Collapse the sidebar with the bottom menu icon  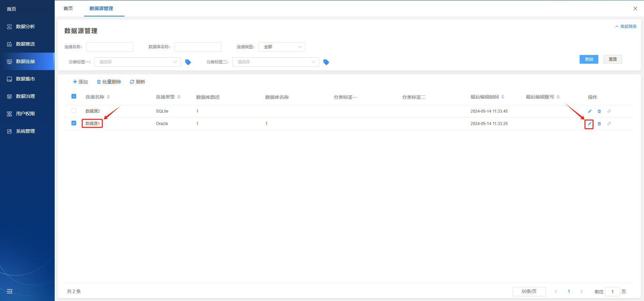[x=10, y=291]
